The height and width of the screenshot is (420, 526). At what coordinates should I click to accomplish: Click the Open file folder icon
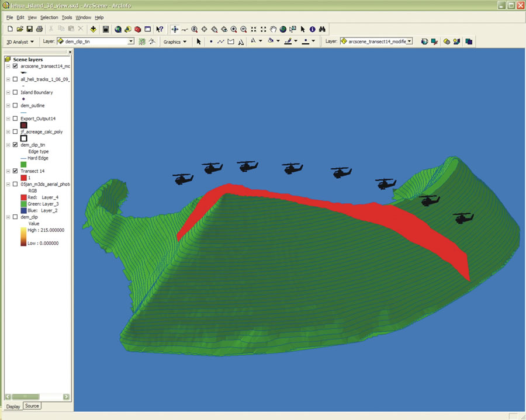click(x=20, y=29)
